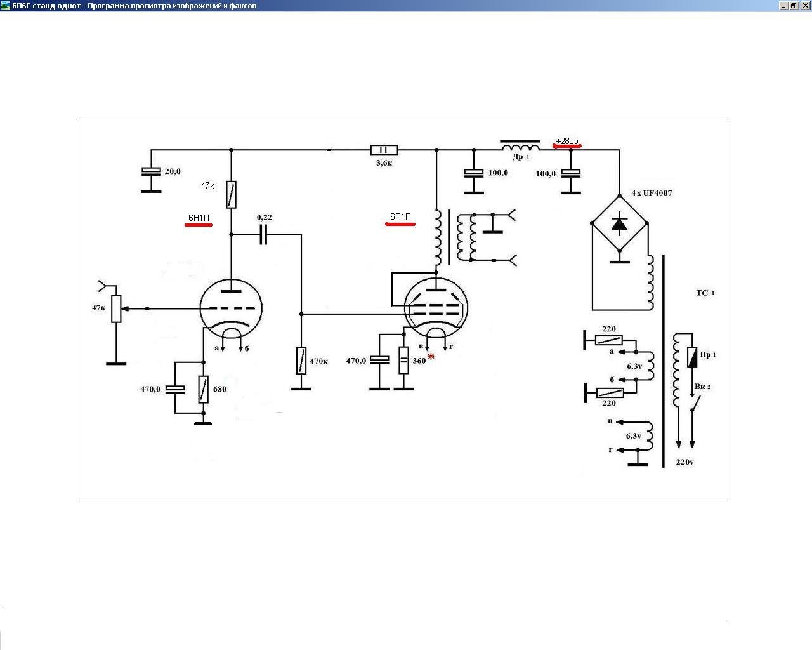Click the 220v mains label
This screenshot has height=650, width=812.
point(684,462)
